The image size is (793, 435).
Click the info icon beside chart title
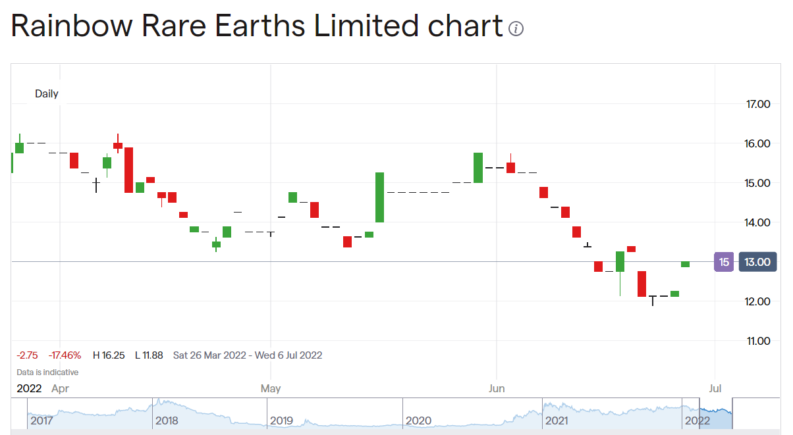click(516, 29)
